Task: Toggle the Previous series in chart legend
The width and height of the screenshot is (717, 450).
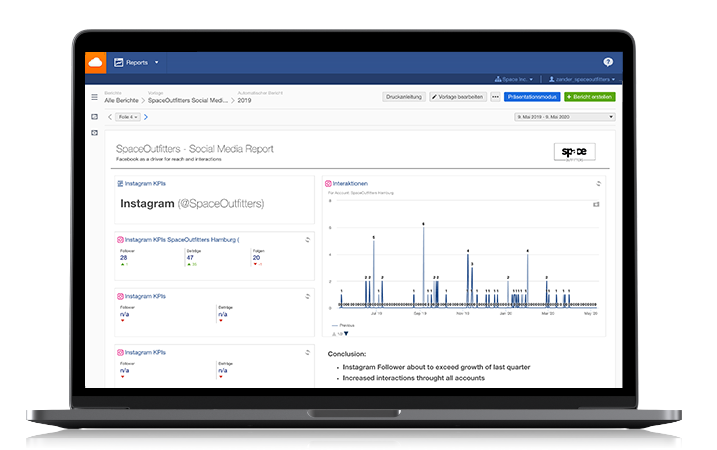Action: click(342, 325)
